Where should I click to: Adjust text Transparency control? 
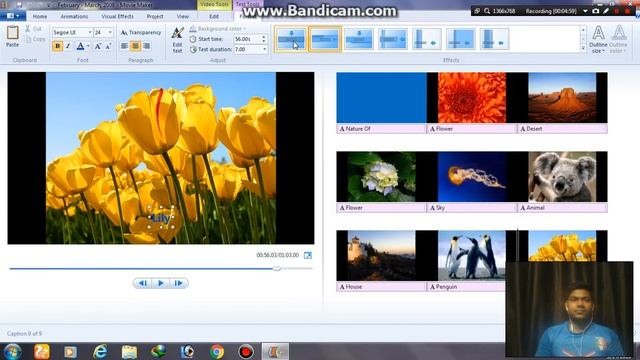click(x=141, y=32)
